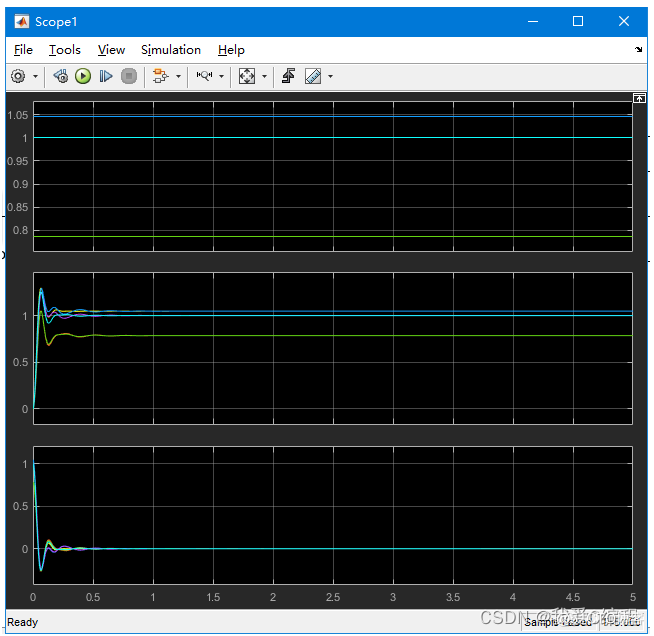Open the Configuration Properties gear icon
Image resolution: width=654 pixels, height=636 pixels.
coord(18,76)
